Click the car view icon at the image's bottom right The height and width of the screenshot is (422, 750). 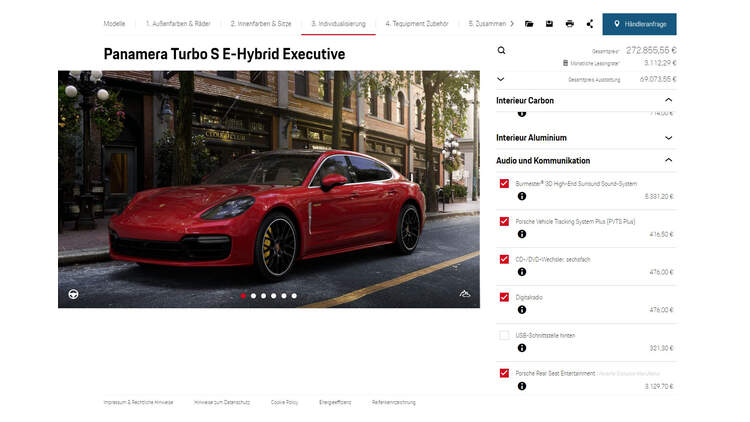[x=465, y=294]
